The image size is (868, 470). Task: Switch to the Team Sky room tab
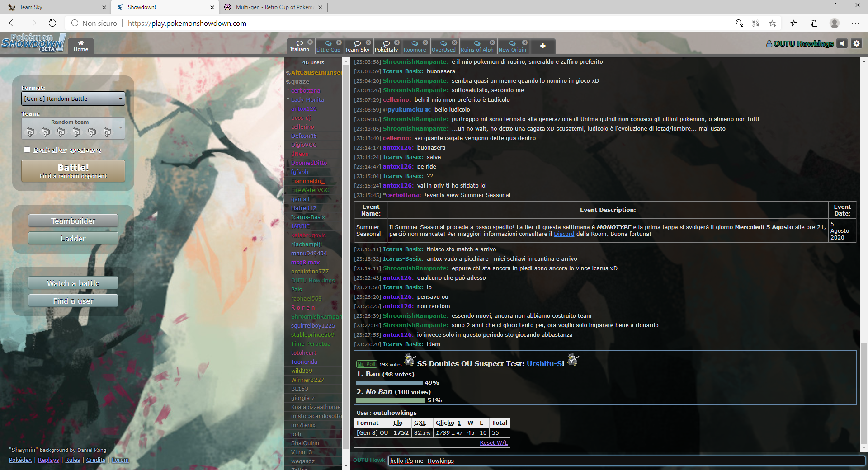(357, 47)
